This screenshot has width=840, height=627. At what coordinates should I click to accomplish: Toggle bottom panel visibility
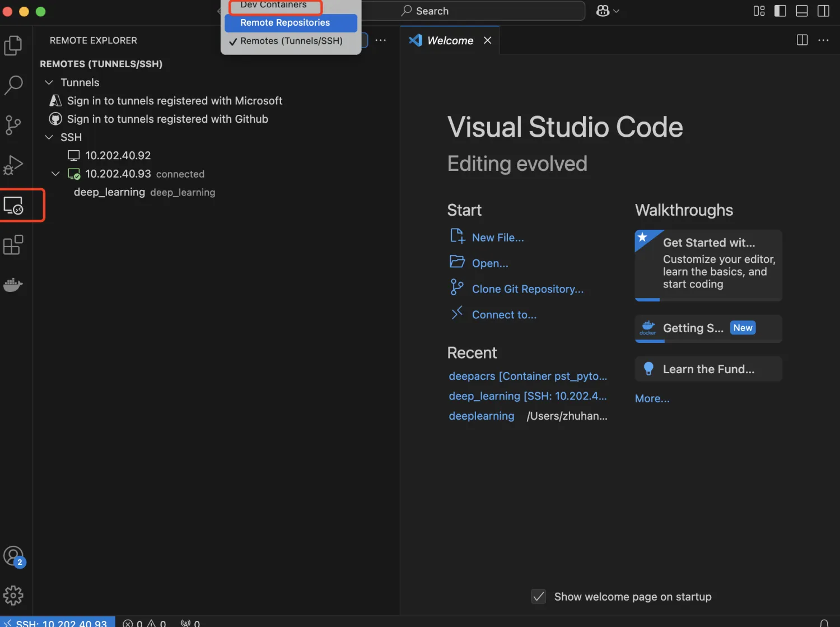point(802,11)
